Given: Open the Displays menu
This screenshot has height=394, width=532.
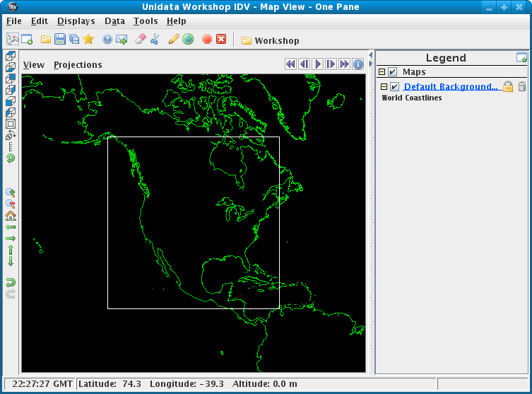Looking at the screenshot, I should [x=76, y=21].
